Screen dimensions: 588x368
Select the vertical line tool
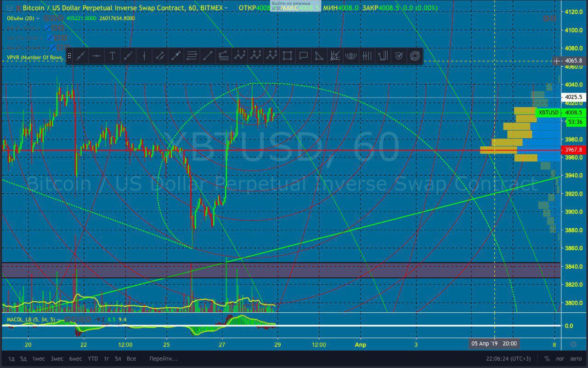[x=144, y=56]
